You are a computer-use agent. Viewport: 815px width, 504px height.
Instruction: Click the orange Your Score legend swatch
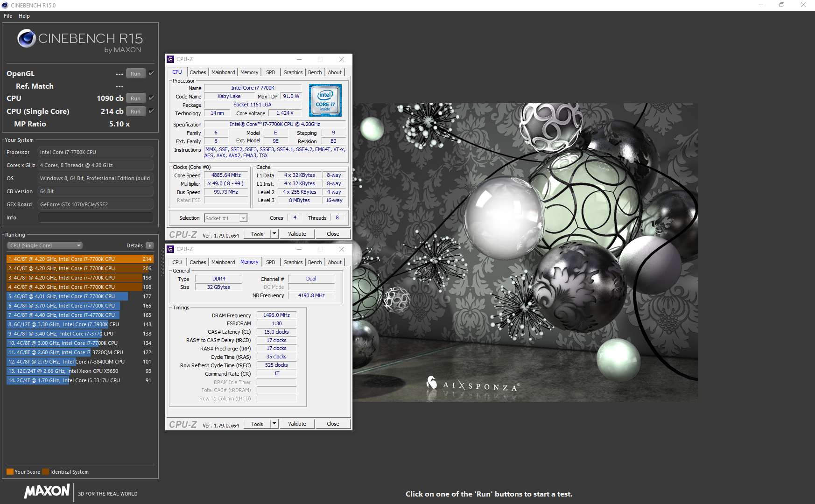click(x=10, y=472)
